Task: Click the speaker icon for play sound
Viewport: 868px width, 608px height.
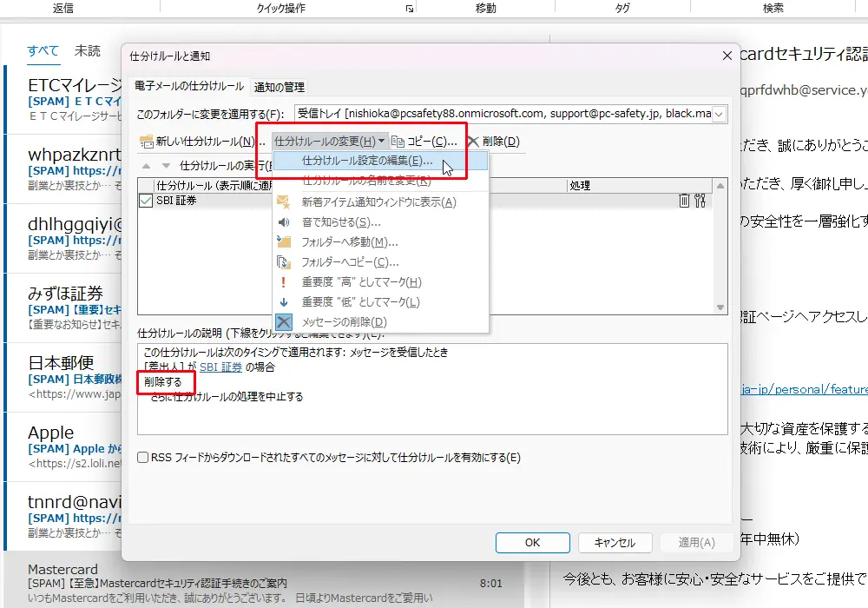Action: pos(284,222)
